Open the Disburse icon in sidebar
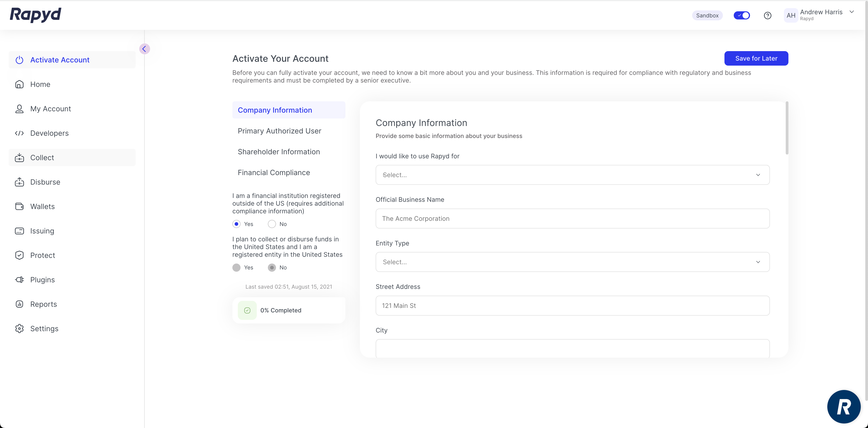The height and width of the screenshot is (428, 868). (19, 182)
